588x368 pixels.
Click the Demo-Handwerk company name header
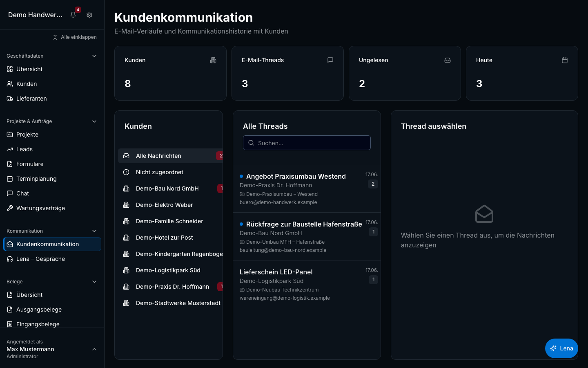pos(35,15)
